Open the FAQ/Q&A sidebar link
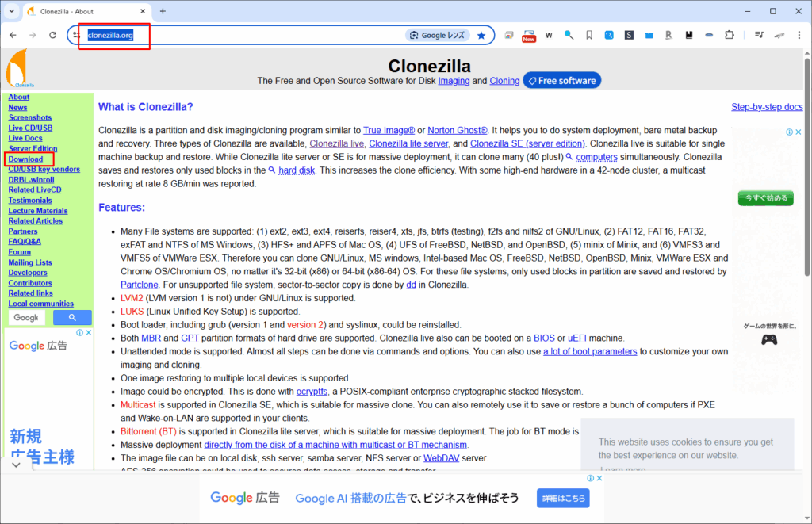The image size is (812, 524). click(25, 241)
